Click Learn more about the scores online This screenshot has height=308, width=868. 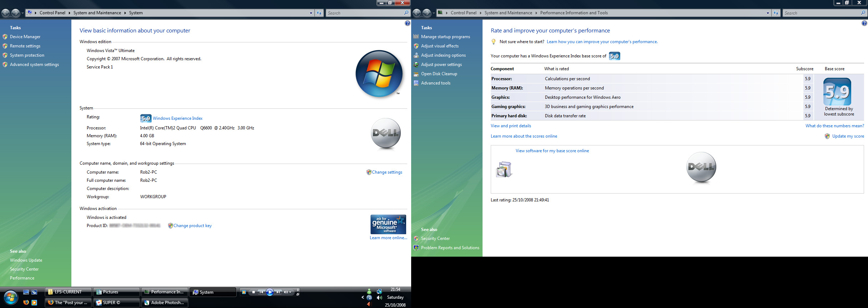point(524,136)
